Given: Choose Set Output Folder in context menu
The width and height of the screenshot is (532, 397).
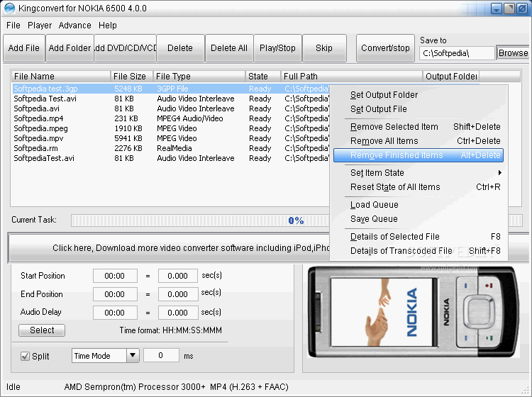Looking at the screenshot, I should pos(419,95).
